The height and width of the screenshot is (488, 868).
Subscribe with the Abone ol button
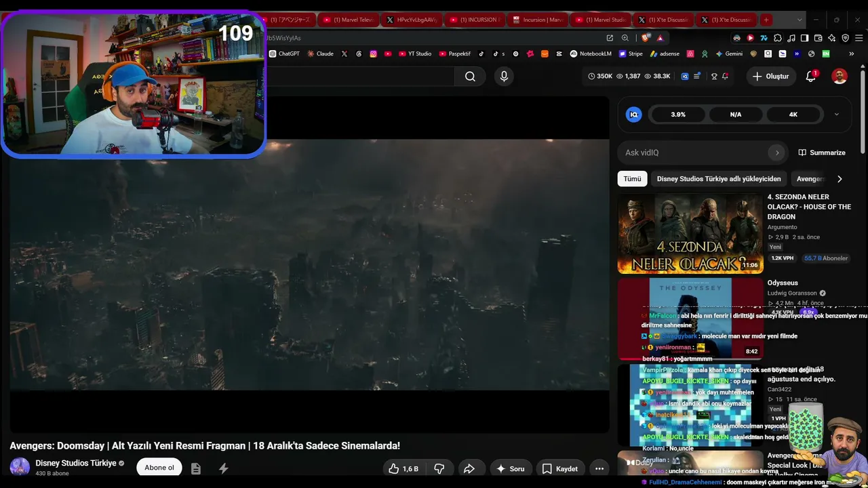(159, 468)
